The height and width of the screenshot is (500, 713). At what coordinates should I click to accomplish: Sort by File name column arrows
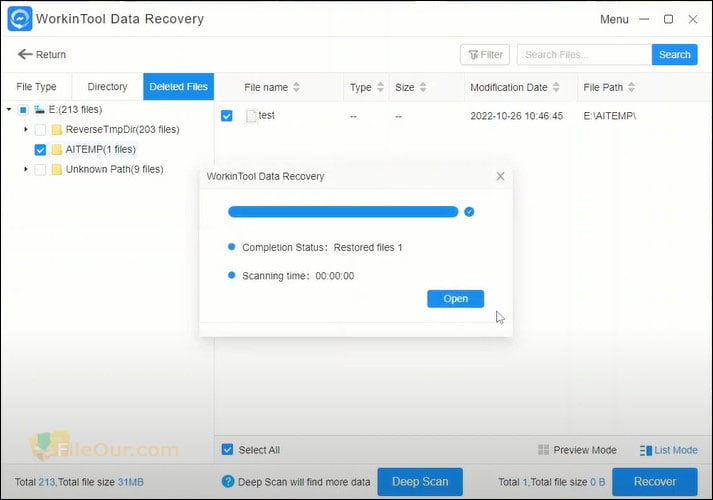coord(296,87)
